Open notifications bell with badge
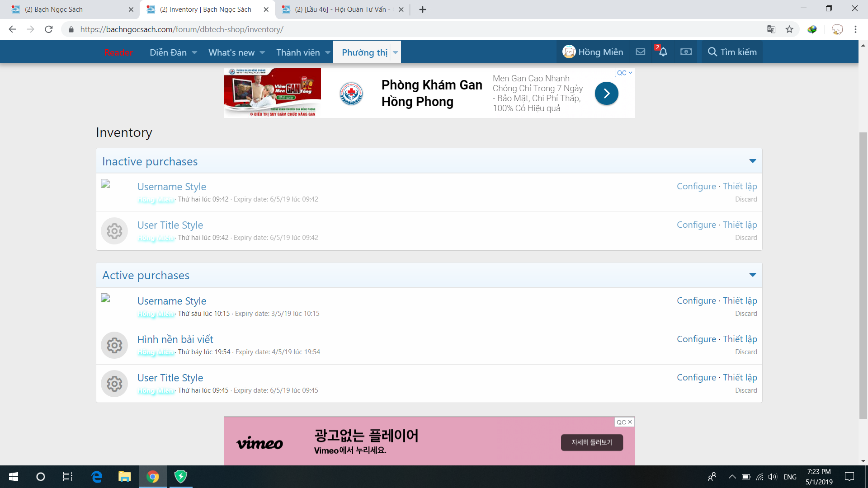Screen dimensions: 868x488 point(663,52)
